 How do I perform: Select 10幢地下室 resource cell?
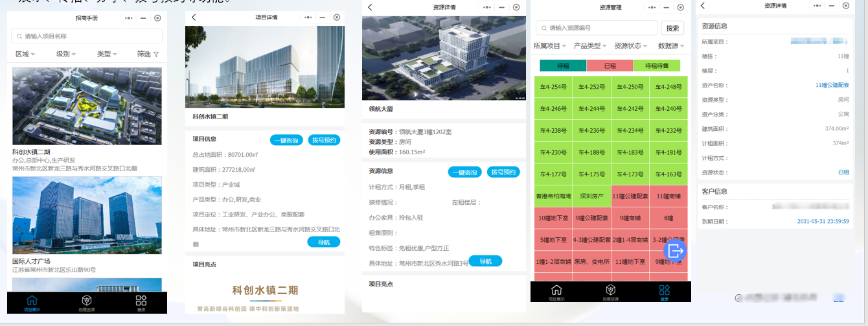click(554, 218)
